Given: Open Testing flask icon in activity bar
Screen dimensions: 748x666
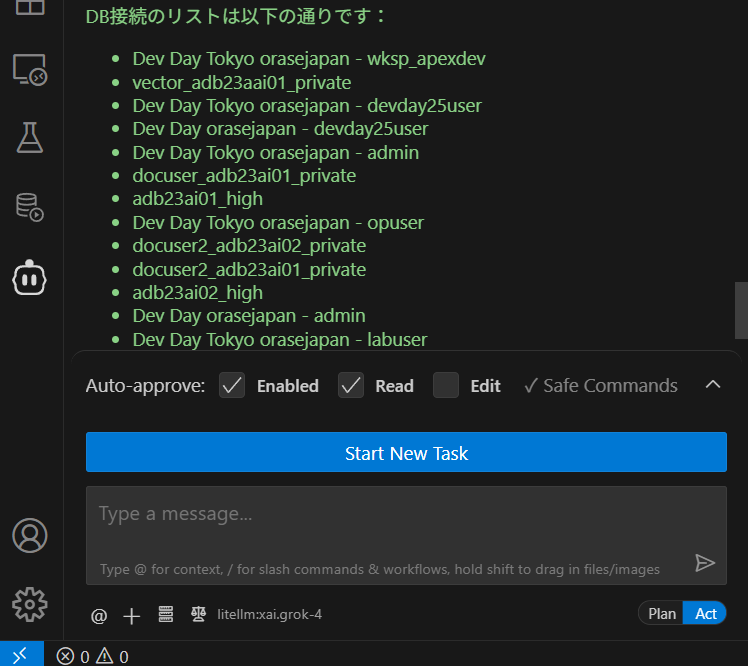Looking at the screenshot, I should [x=30, y=138].
